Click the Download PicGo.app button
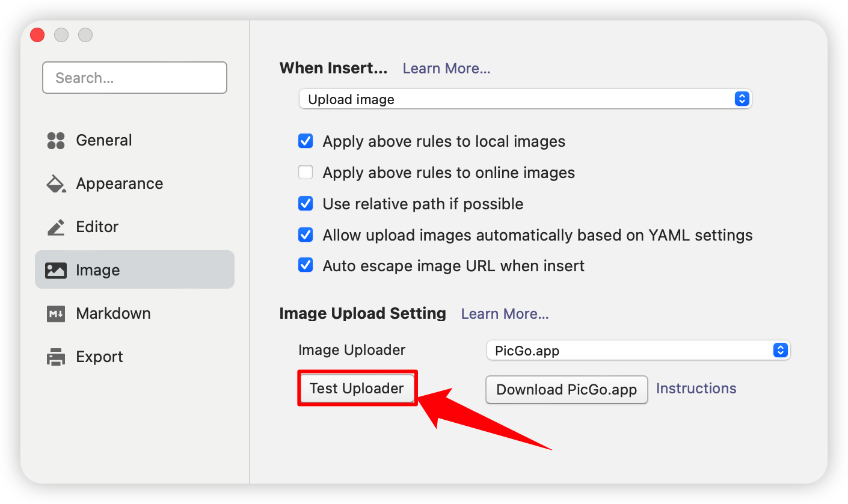This screenshot has width=848, height=504. pyautogui.click(x=566, y=390)
